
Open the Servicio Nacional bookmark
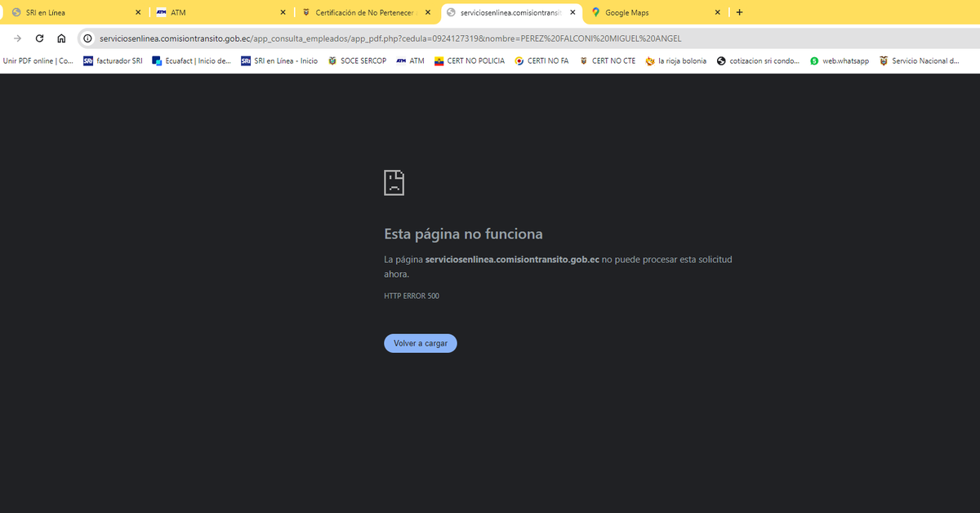click(x=920, y=60)
